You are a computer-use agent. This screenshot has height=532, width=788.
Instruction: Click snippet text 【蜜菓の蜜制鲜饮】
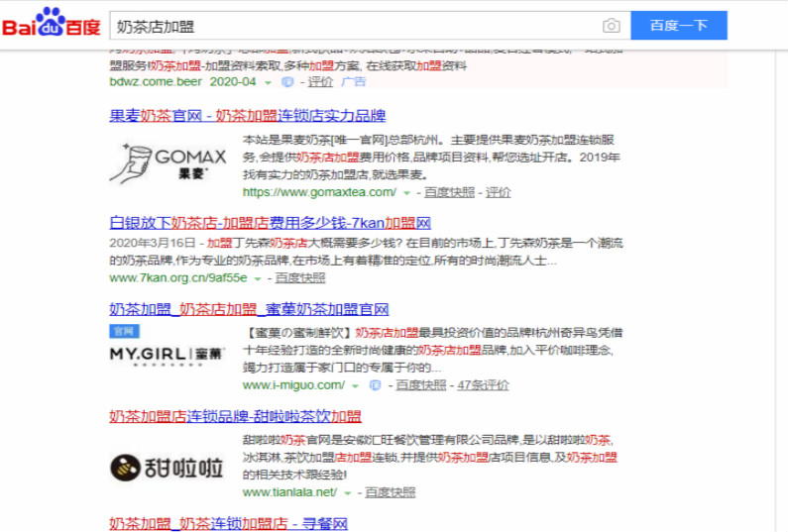(298, 333)
